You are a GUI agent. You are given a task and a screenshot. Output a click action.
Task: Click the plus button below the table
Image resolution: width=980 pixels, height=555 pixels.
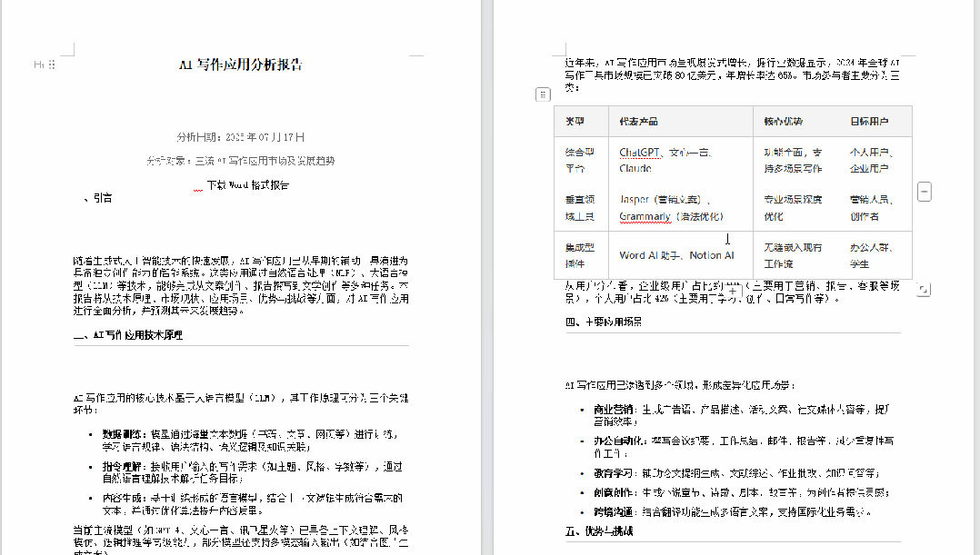pos(733,291)
